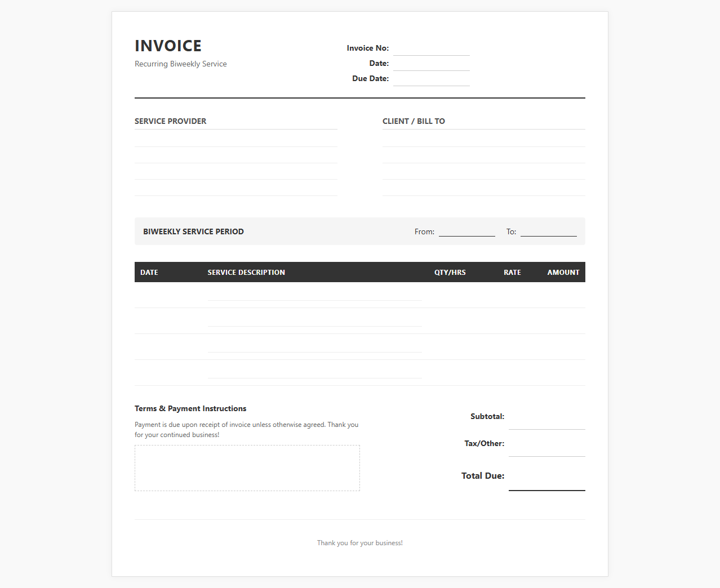Click the Invoice No label
Viewport: 720px width, 588px height.
coord(368,48)
